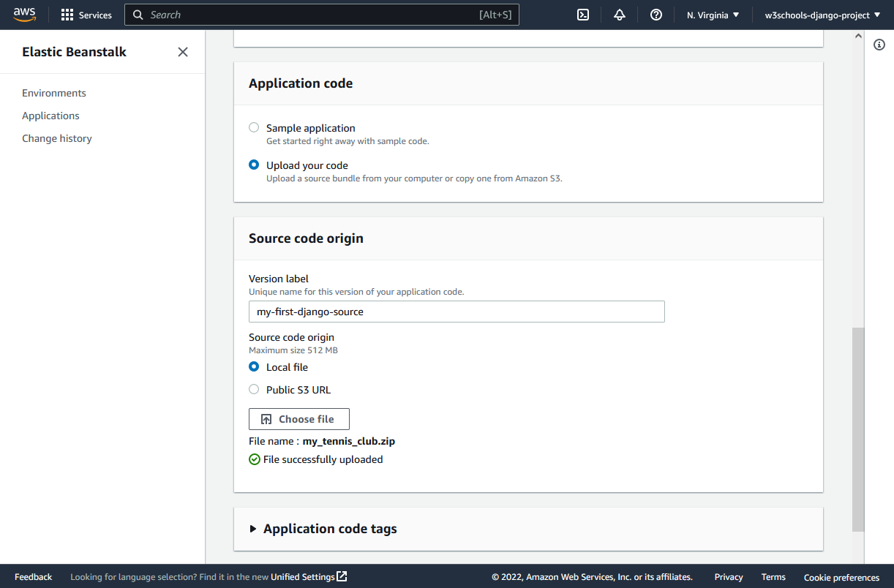Open the notifications bell
Viewport: 894px width, 588px height.
tap(620, 15)
